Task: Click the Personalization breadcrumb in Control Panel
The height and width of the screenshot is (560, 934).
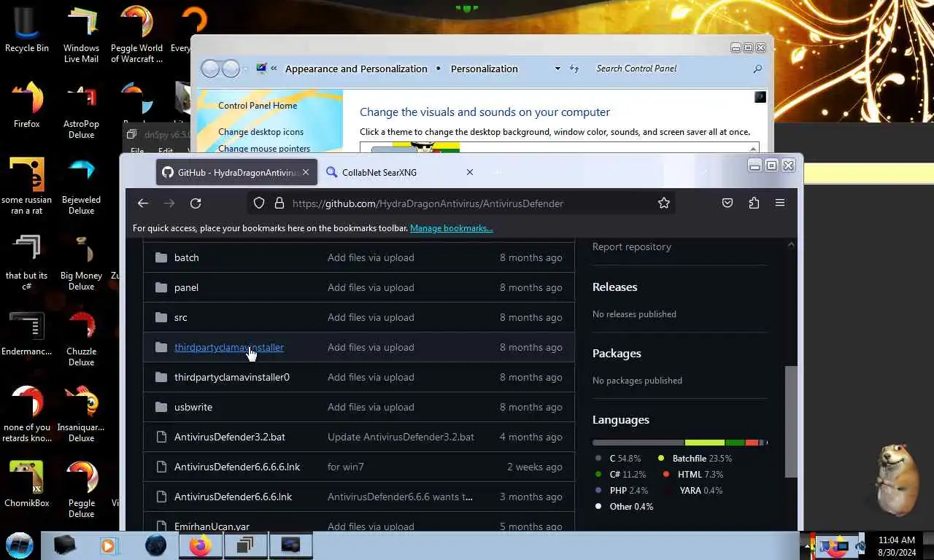Action: point(485,69)
